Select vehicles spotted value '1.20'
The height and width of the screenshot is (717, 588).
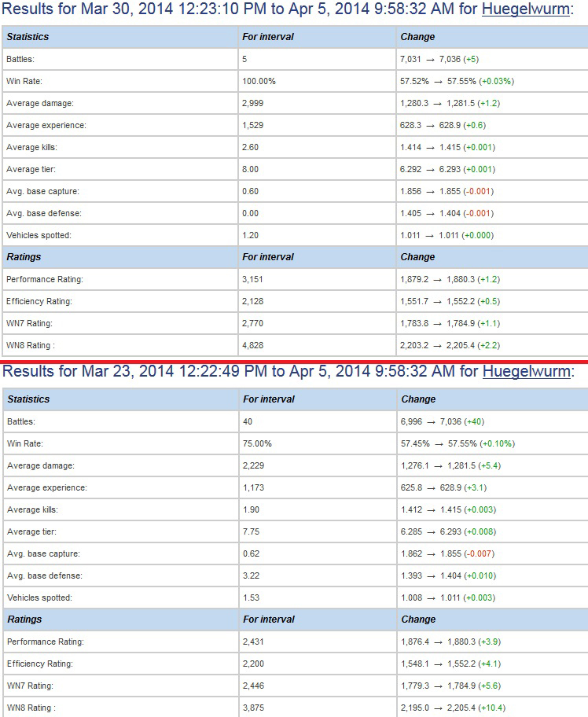250,235
